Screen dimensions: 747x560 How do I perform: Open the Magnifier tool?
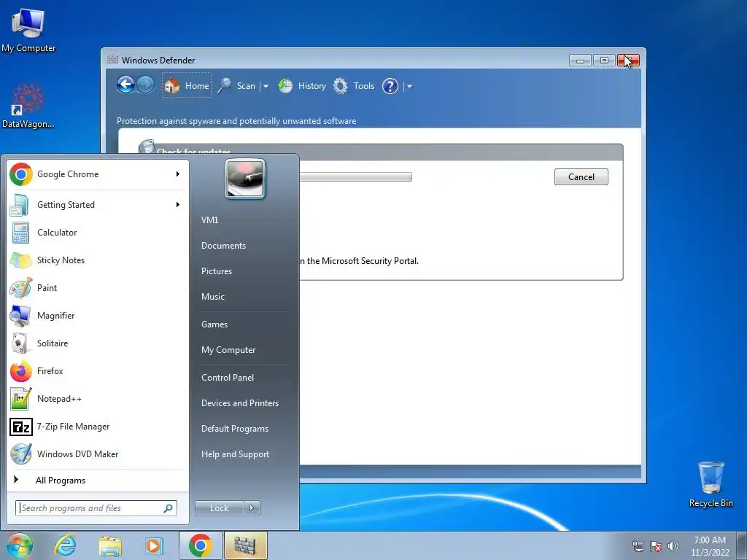pos(97,315)
